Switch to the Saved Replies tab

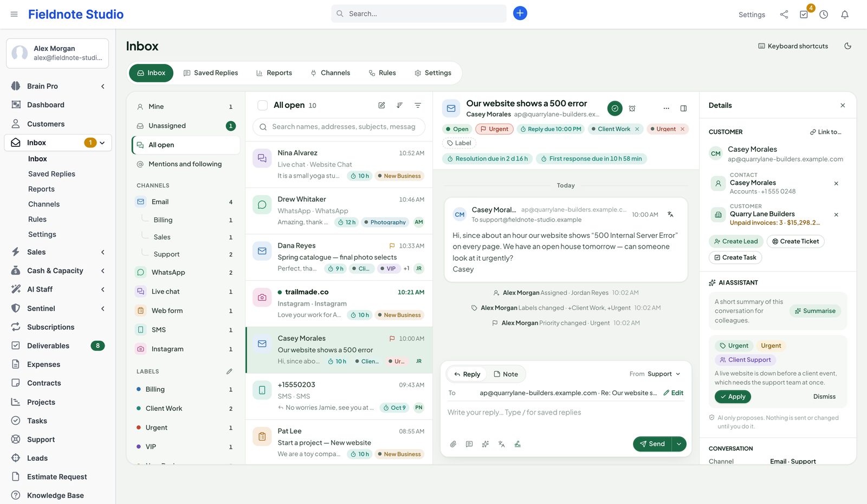211,73
